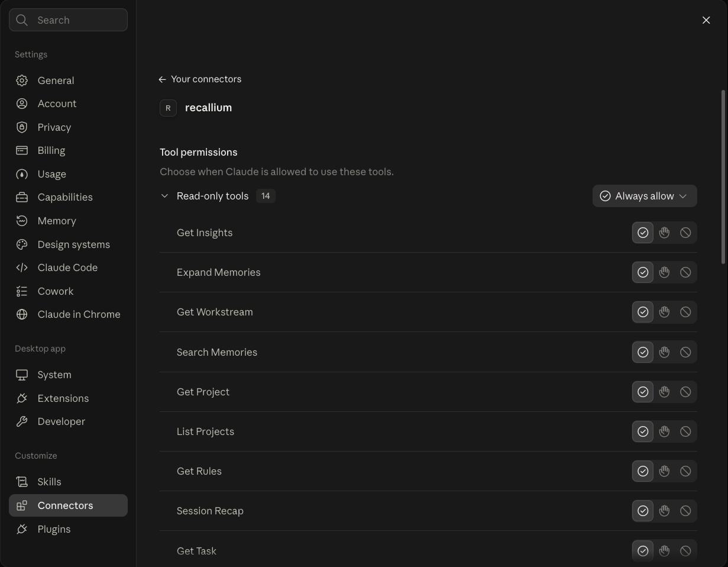
Task: Open General settings
Action: coord(68,80)
